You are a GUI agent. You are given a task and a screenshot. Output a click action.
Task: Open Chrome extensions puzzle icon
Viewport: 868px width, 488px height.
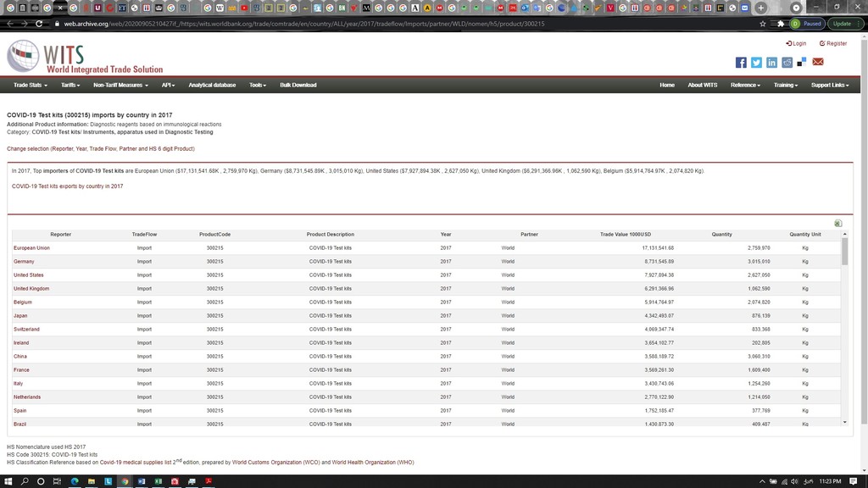click(x=781, y=24)
